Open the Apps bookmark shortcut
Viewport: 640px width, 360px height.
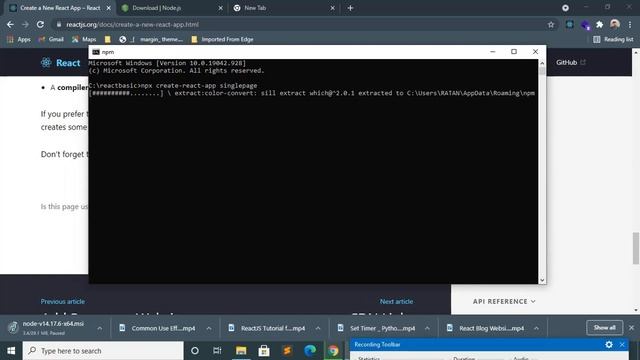[x=19, y=39]
